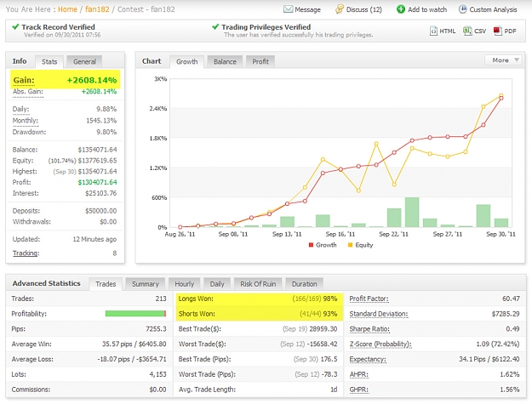The image size is (532, 404).
Task: Click the Track Record Verified checkmark
Action: point(15,26)
